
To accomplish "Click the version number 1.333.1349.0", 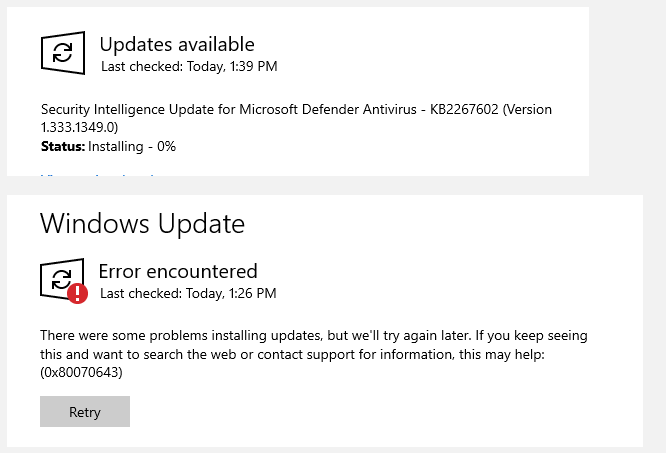I will (x=79, y=127).
